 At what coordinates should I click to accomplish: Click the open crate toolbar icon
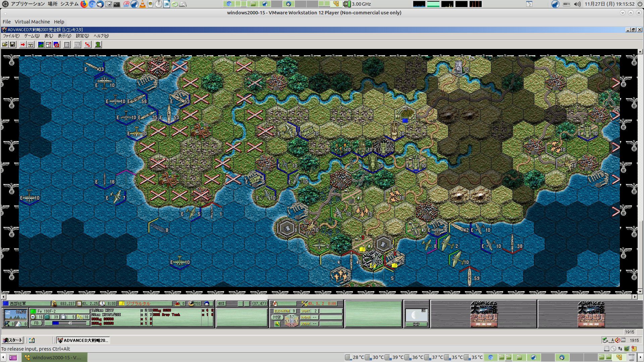(31, 45)
